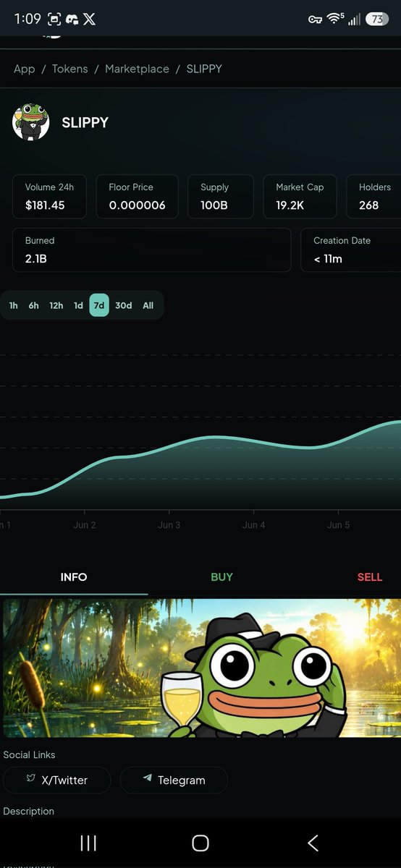Select the 12h chart range
401x868 pixels.
coord(56,305)
